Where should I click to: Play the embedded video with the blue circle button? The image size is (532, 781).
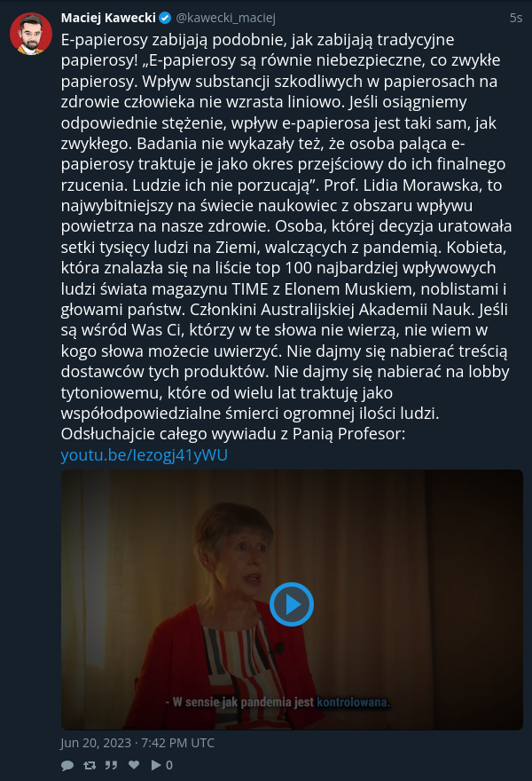[x=292, y=604]
